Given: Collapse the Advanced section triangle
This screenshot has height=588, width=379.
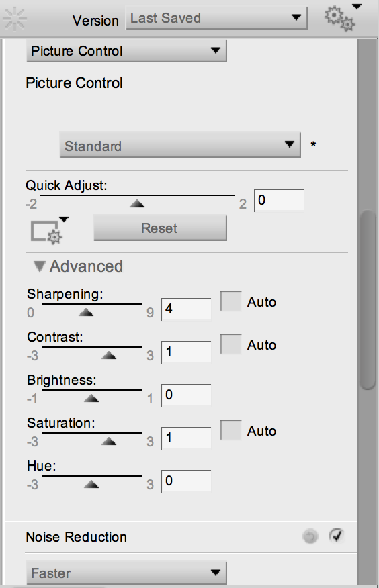Looking at the screenshot, I should 40,266.
